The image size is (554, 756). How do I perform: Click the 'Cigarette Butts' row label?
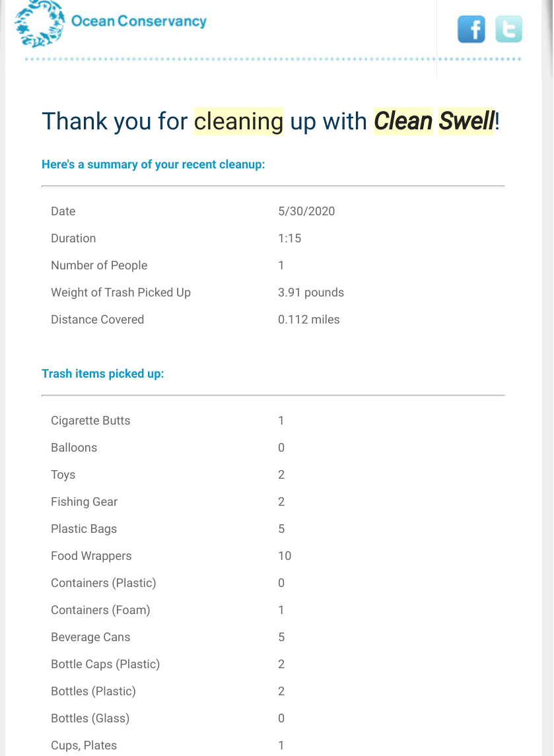point(90,421)
